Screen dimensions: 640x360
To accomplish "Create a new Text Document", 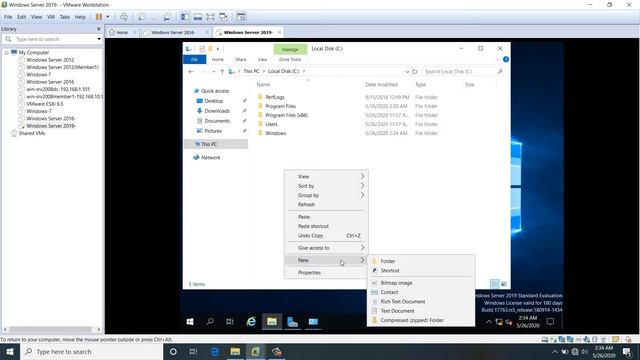I will 421,311.
